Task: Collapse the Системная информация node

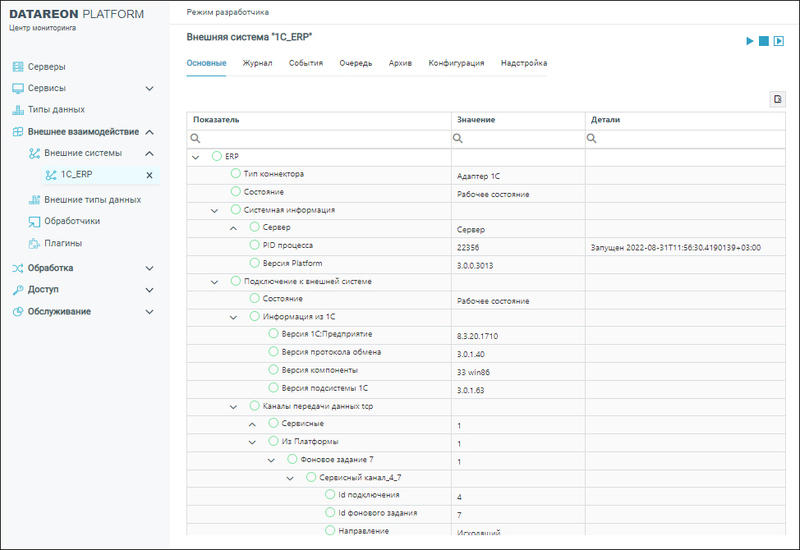Action: [214, 211]
